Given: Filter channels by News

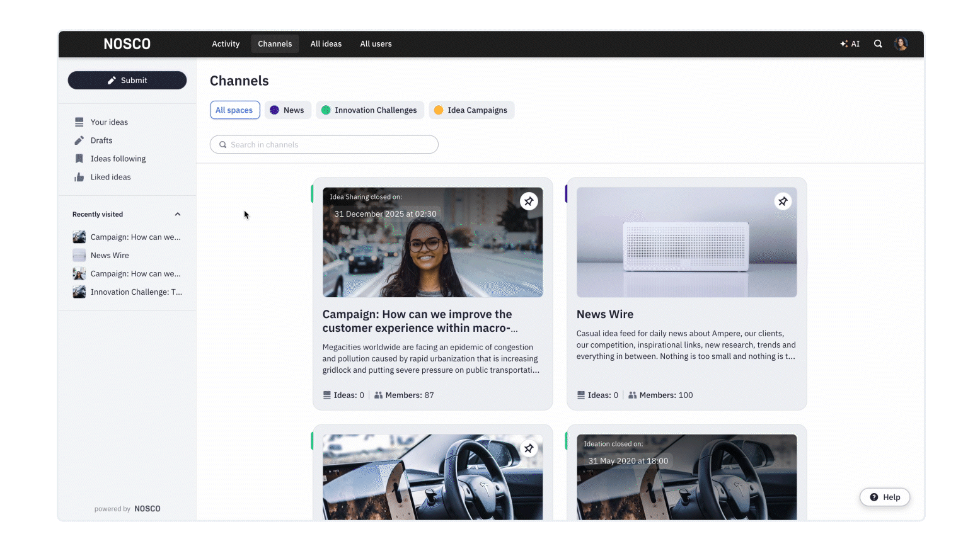Looking at the screenshot, I should pyautogui.click(x=287, y=110).
